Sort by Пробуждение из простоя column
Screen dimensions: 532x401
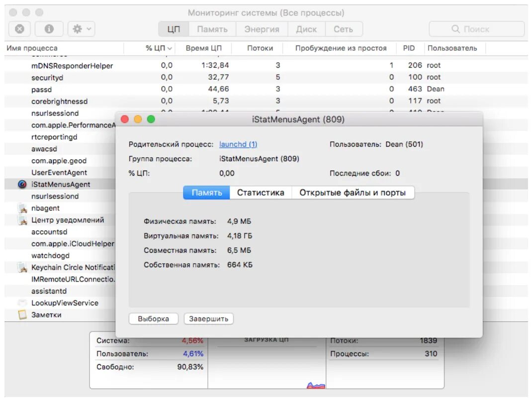341,48
